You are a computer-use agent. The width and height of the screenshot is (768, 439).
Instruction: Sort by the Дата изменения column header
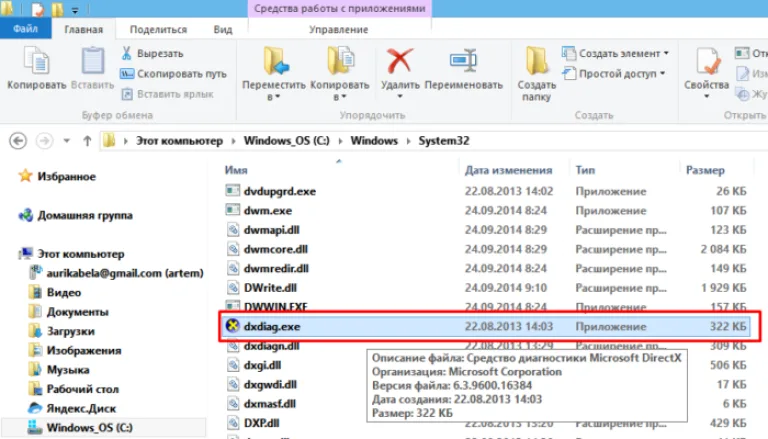508,170
